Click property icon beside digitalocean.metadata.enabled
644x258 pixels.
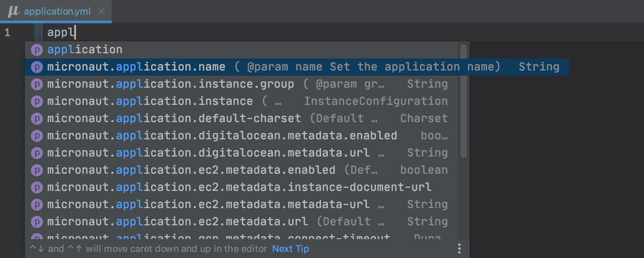pyautogui.click(x=37, y=136)
